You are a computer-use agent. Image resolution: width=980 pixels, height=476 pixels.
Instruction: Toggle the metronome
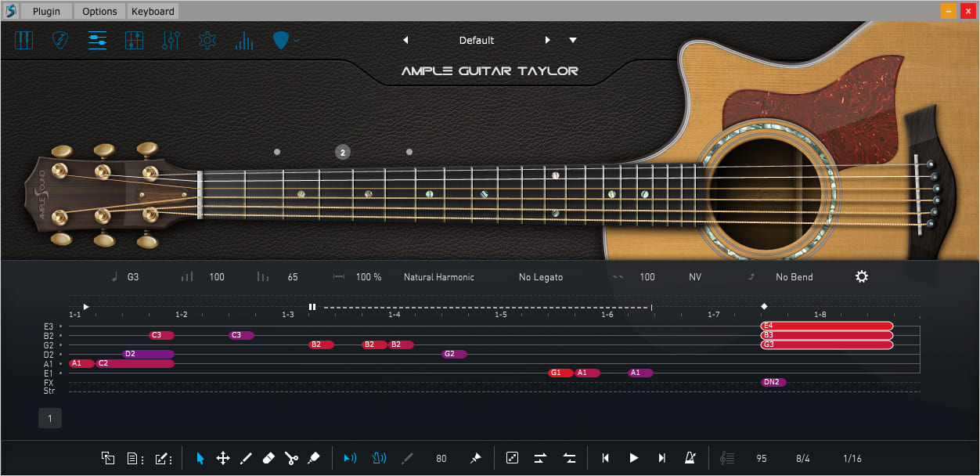(x=690, y=458)
